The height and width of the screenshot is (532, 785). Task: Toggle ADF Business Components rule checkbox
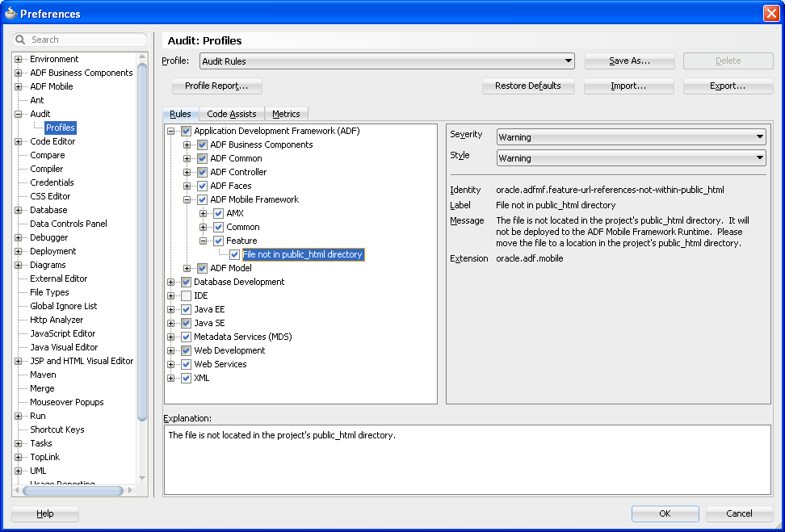click(202, 145)
